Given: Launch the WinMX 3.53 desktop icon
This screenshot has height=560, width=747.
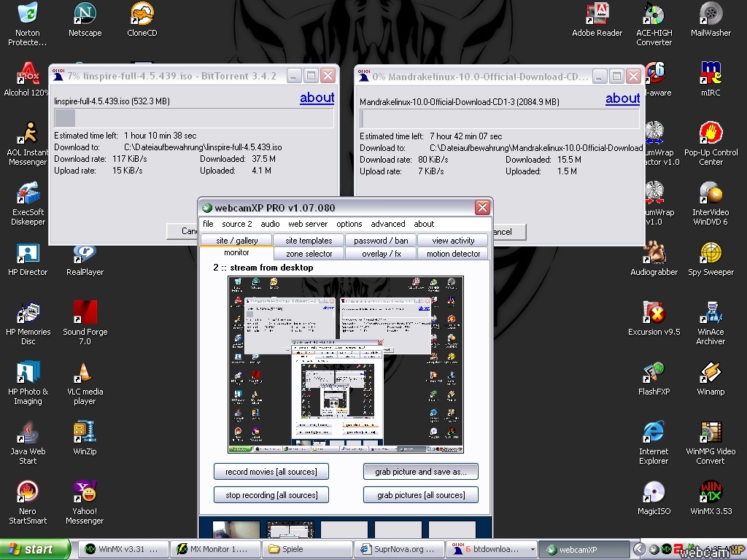Looking at the screenshot, I should click(x=711, y=499).
